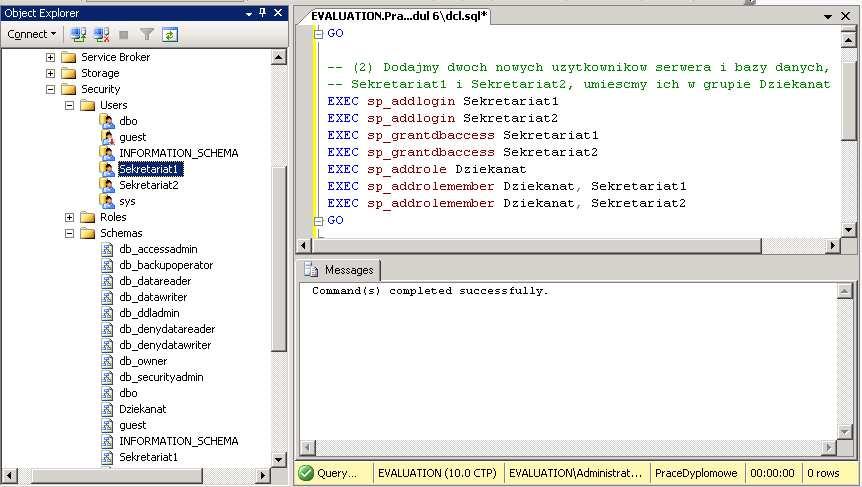Select the Sekretariat2 user icon
The width and height of the screenshot is (862, 487).
tap(107, 185)
